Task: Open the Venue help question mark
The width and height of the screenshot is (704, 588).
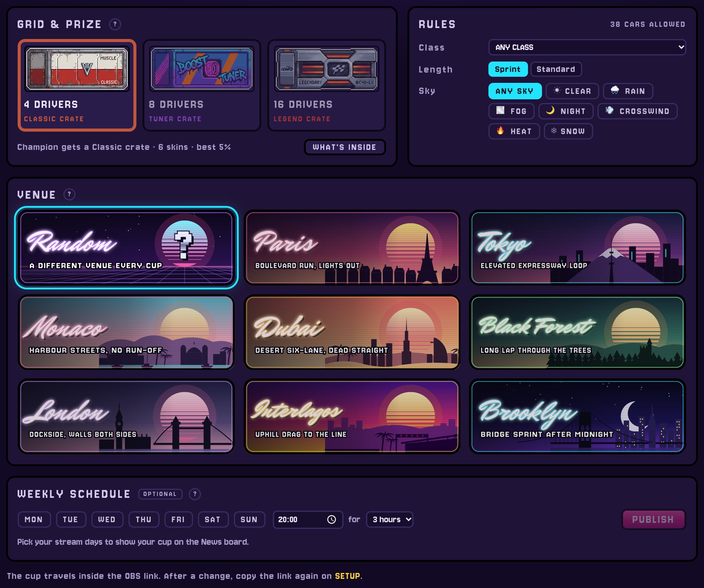Action: (69, 194)
